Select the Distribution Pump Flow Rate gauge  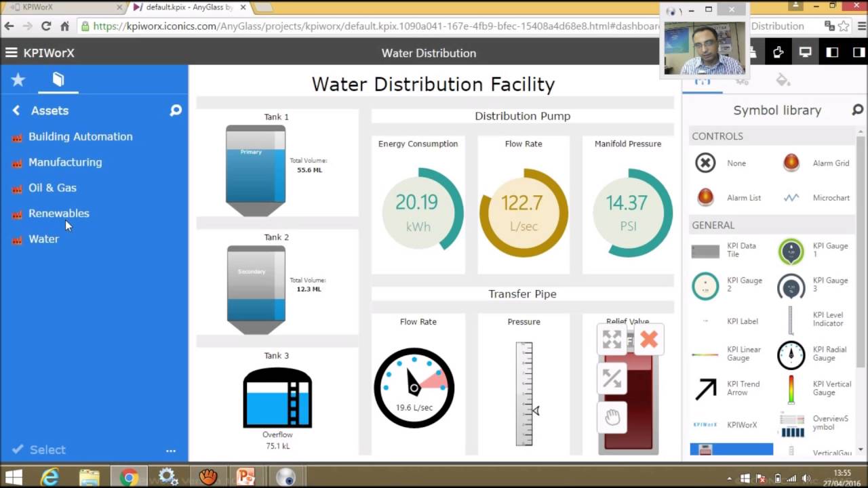(524, 213)
